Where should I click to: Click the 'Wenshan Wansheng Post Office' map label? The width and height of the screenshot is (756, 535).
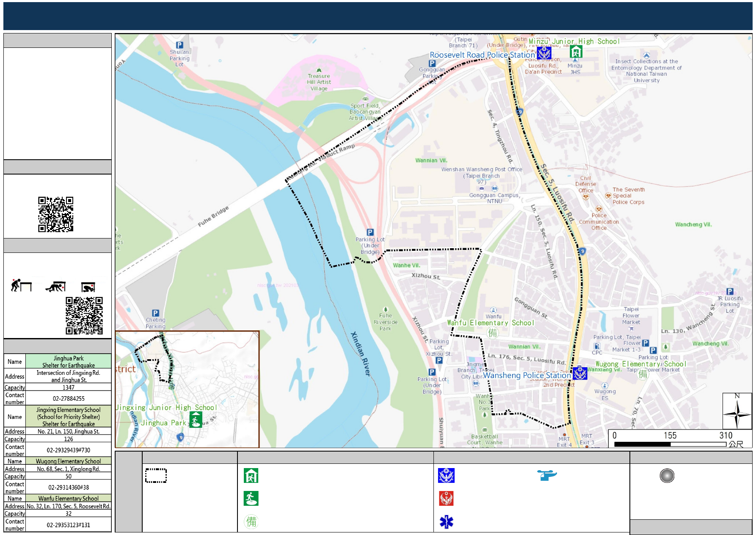click(482, 169)
